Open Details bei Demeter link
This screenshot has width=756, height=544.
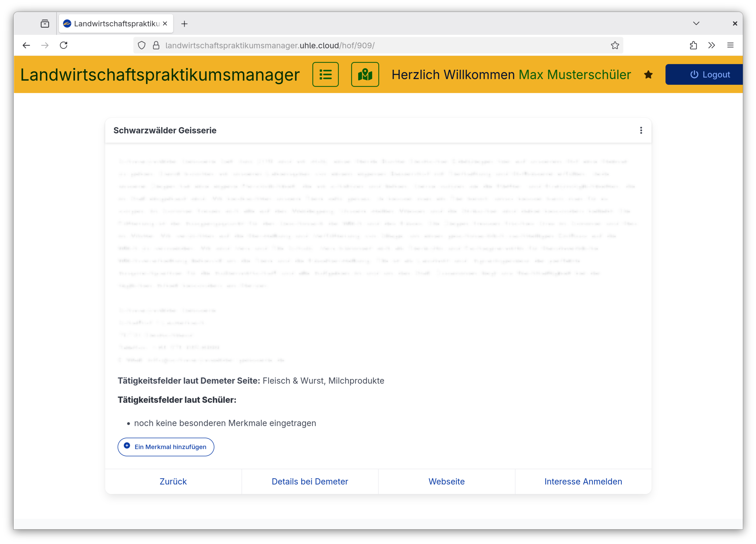310,481
